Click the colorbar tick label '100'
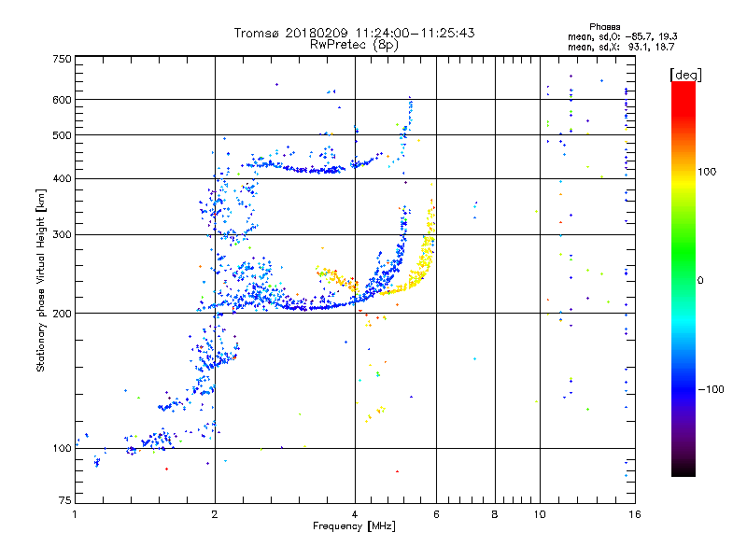Screen dimensions: 747x560 [x=707, y=172]
